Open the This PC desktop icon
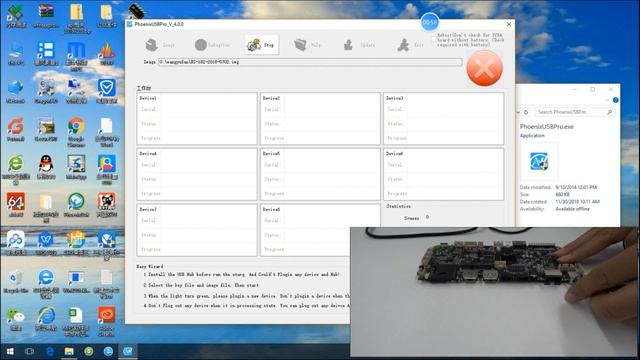 pos(16,53)
